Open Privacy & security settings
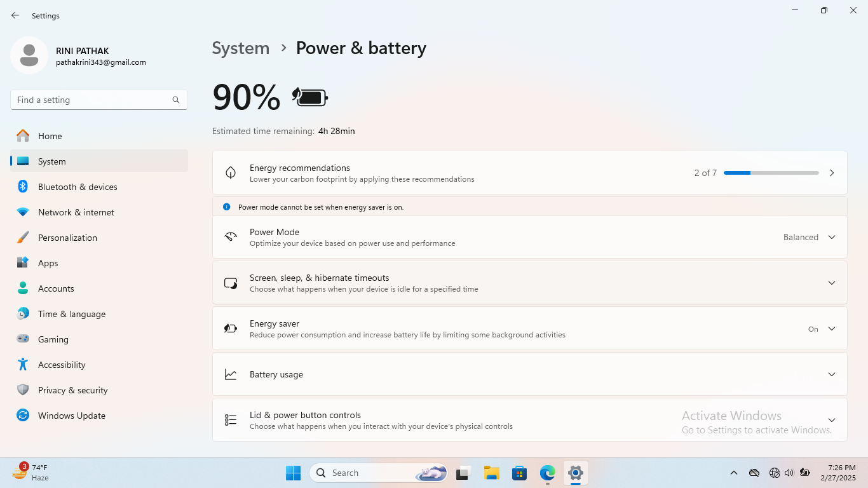The height and width of the screenshot is (488, 868). [99, 390]
